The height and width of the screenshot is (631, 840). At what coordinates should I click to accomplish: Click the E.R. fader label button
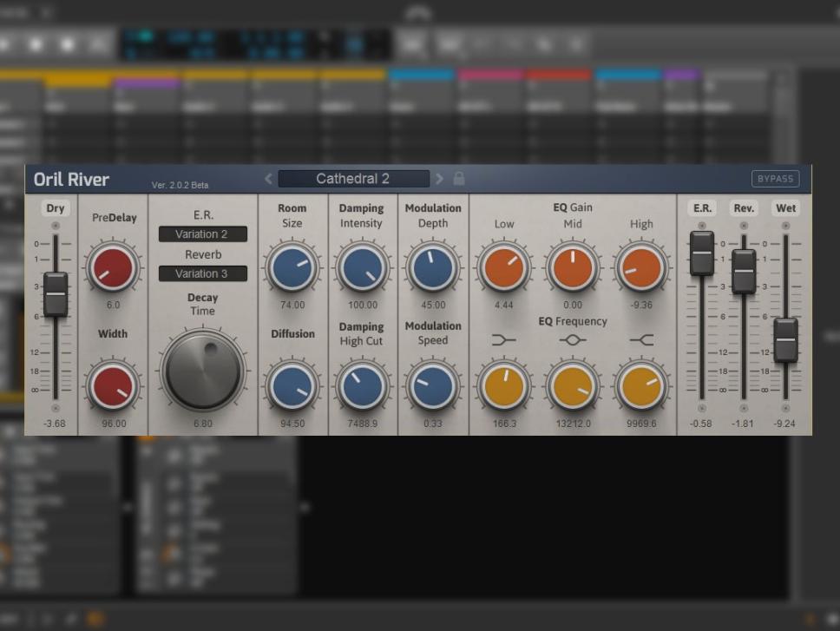click(702, 208)
